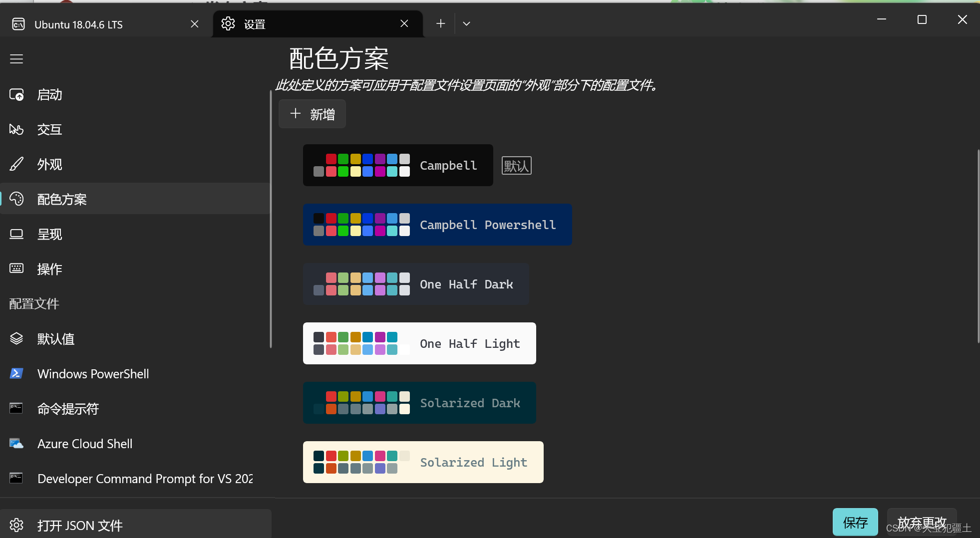The height and width of the screenshot is (538, 980).
Task: Minimize the terminal window
Action: click(882, 19)
